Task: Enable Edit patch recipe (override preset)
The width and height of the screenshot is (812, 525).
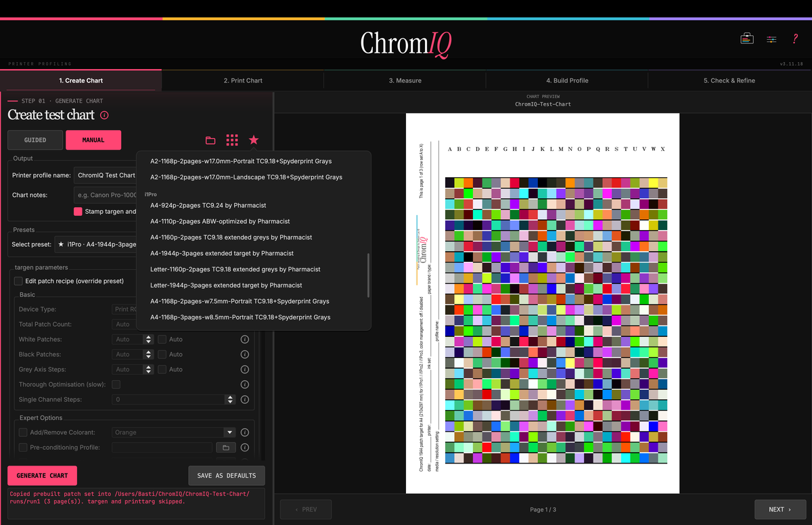Action: click(19, 281)
